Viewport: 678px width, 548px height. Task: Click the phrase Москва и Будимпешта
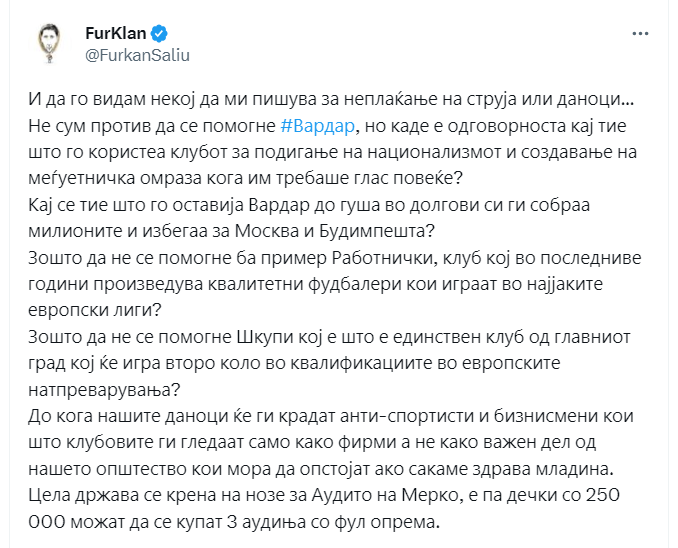pos(335,231)
